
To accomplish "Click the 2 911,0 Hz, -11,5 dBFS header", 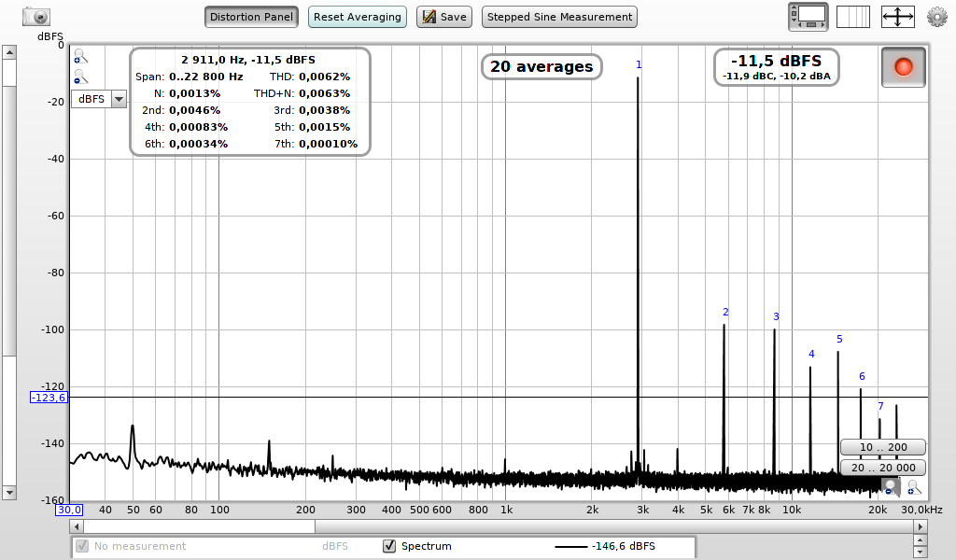I will pos(248,60).
